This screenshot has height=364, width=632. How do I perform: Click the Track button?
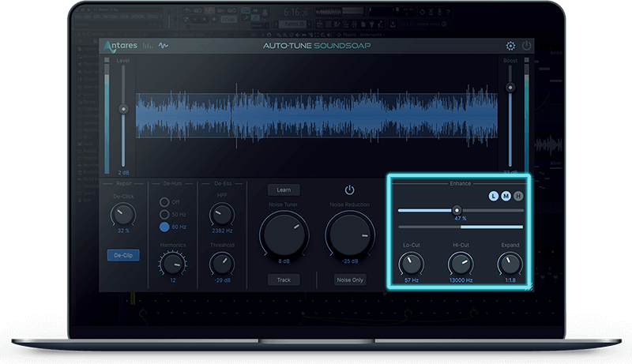[284, 280]
